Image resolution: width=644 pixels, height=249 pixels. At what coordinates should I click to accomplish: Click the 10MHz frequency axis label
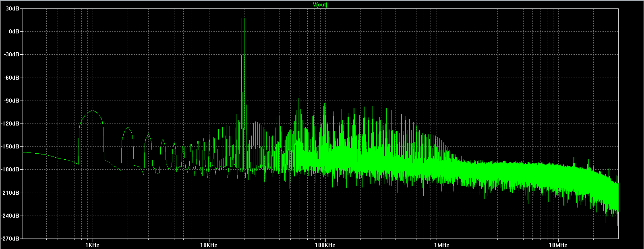pos(558,245)
